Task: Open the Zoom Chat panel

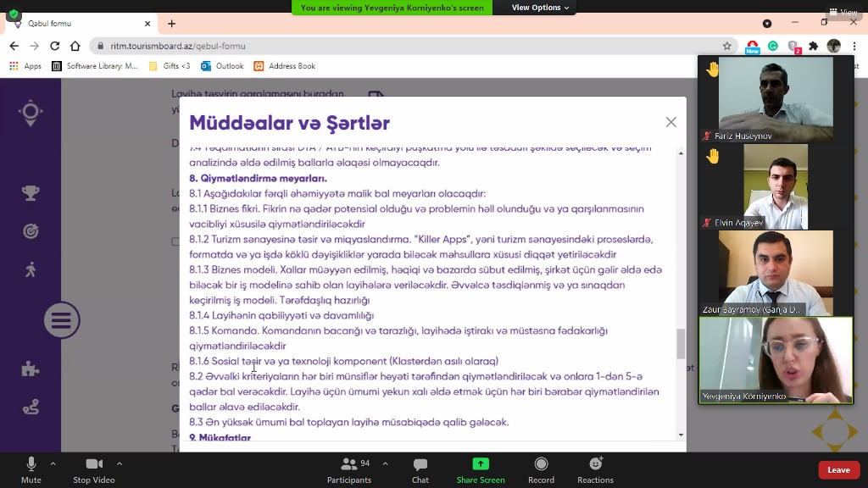Action: tap(420, 470)
